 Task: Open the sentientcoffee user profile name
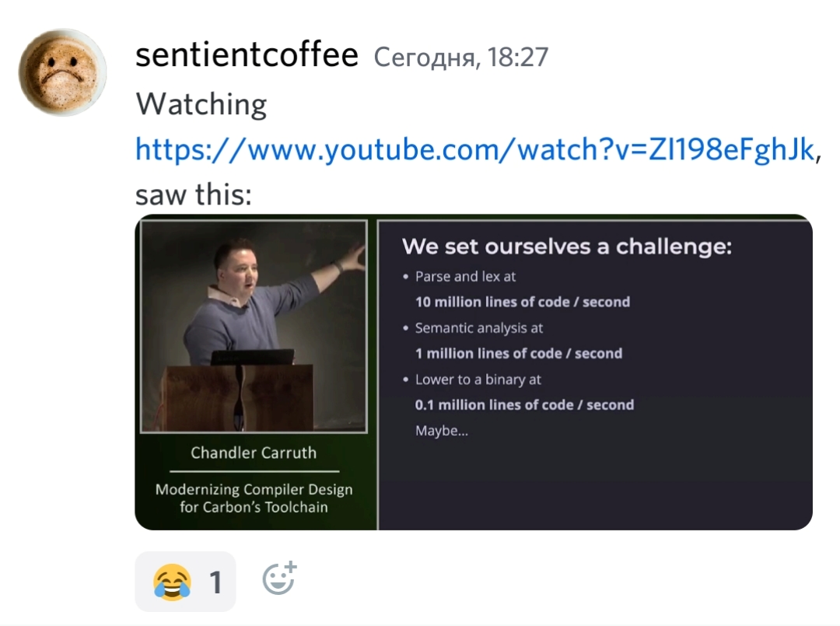tap(247, 55)
